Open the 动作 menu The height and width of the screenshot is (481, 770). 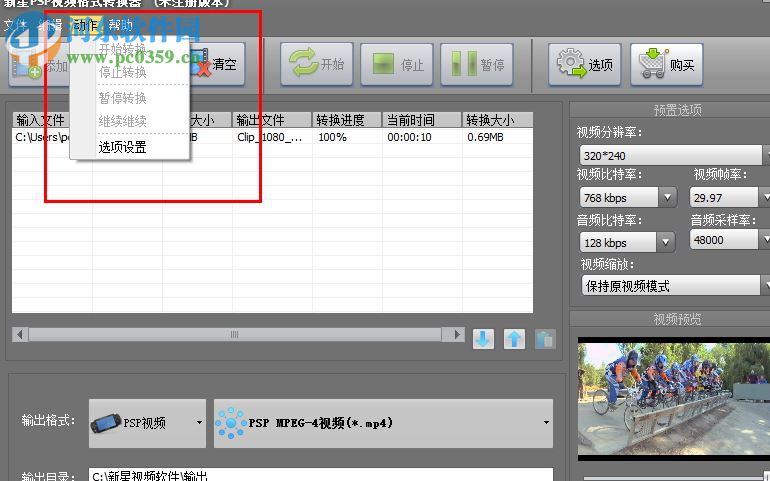[x=85, y=25]
